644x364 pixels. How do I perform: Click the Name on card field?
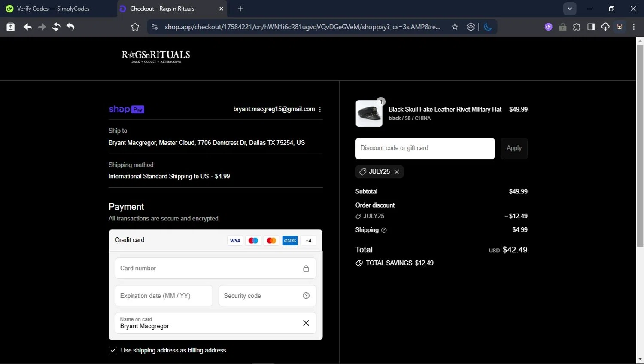216,323
